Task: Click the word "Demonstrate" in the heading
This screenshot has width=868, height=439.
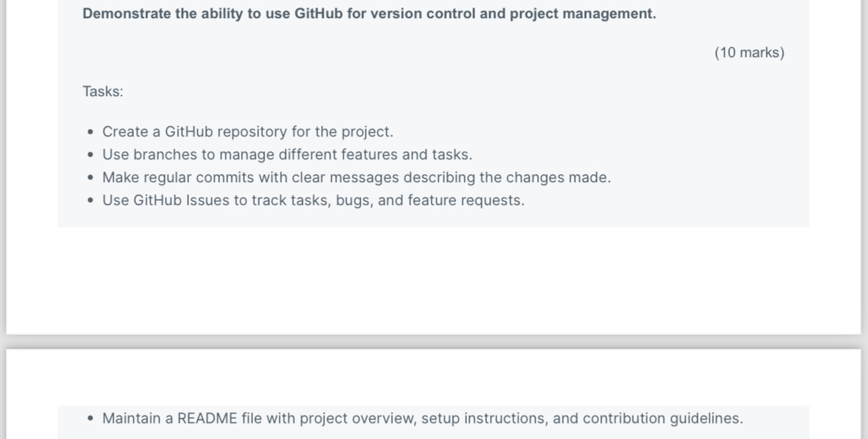Action: tap(126, 14)
